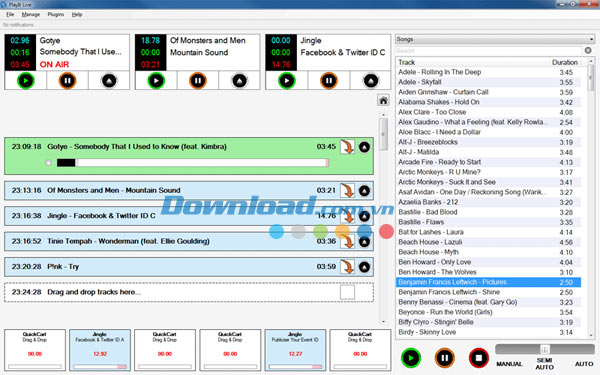Screen dimensions: 600x375
Task: Play the Of Monsters and Men deck
Action: click(x=156, y=81)
